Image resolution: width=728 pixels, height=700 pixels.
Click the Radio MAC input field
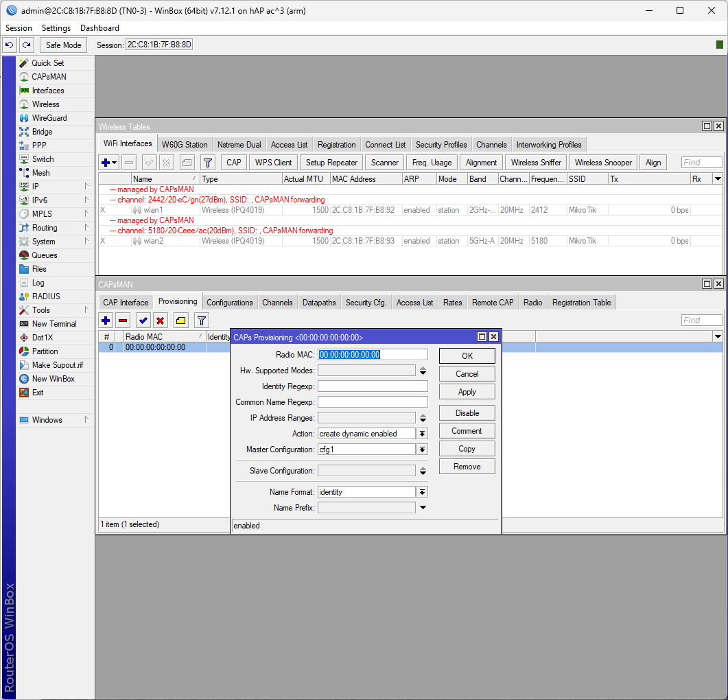click(373, 354)
